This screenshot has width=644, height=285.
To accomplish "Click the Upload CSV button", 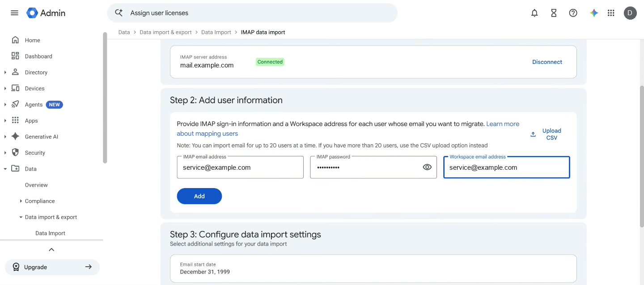I will pos(546,134).
